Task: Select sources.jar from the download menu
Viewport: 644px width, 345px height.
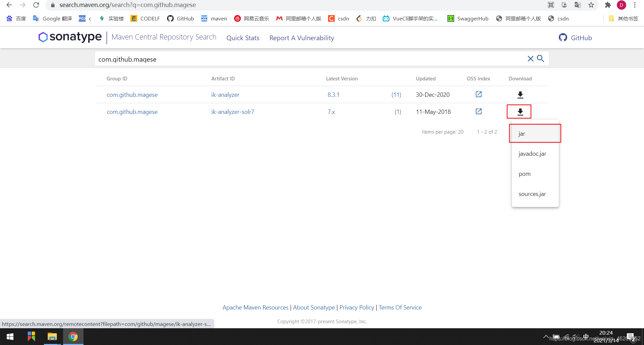Action: 535,194
